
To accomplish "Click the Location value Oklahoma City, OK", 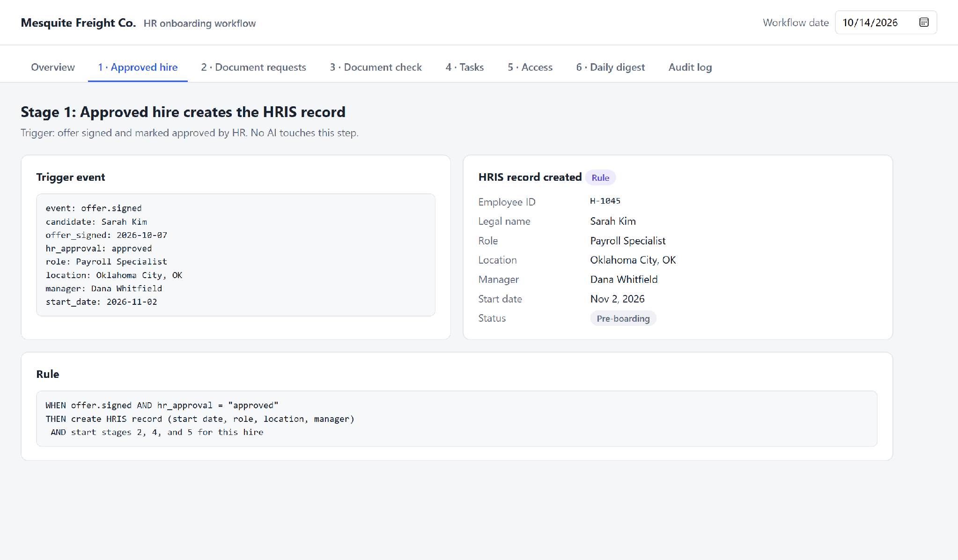I will click(633, 260).
